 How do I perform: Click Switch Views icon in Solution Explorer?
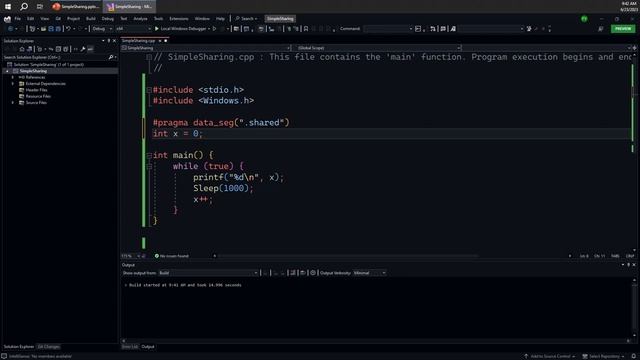[x=30, y=49]
